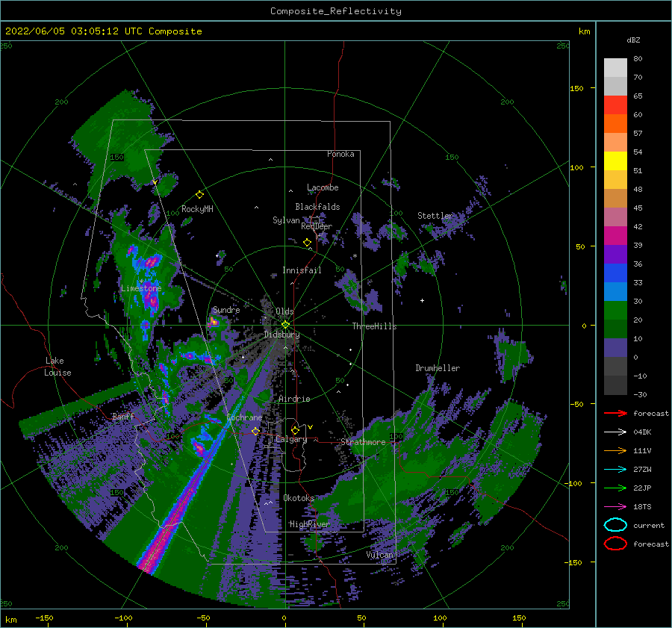Click the red forecast ellipse icon

pyautogui.click(x=615, y=544)
